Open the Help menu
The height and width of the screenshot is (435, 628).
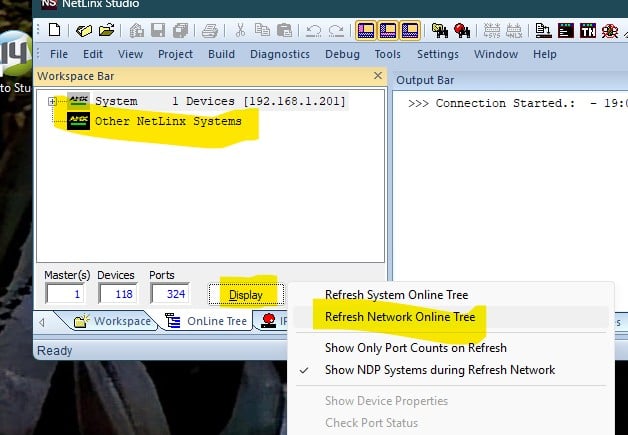545,54
